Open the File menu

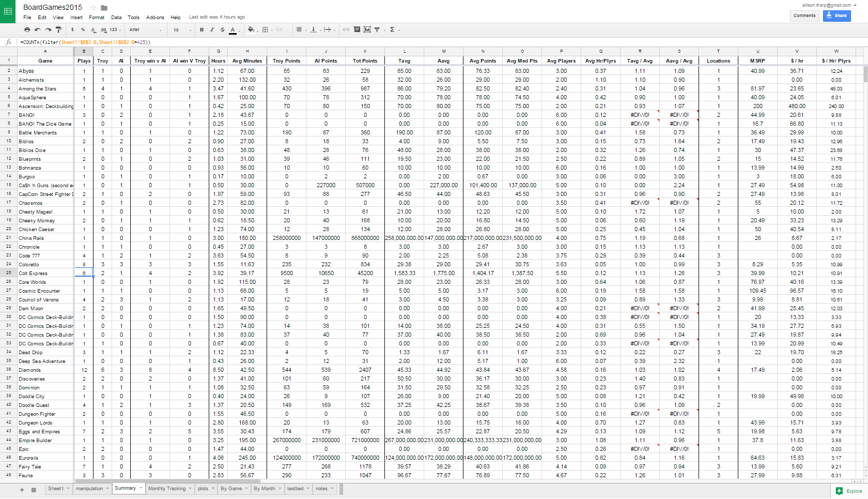(x=27, y=17)
